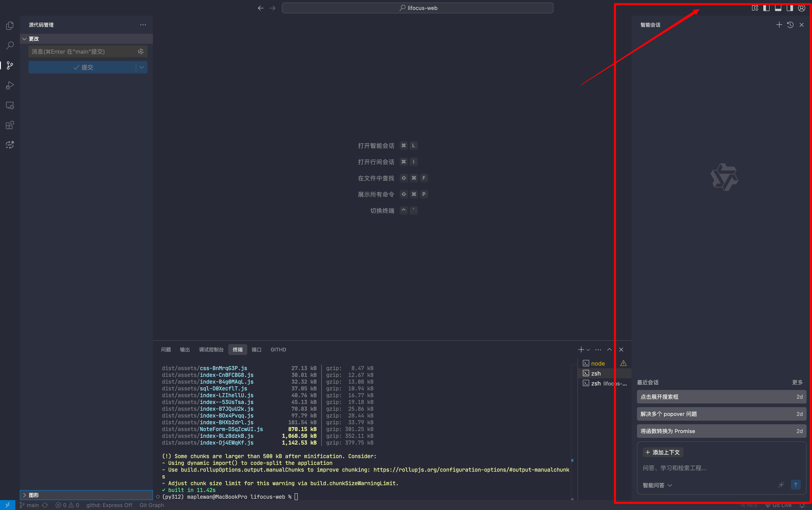Open commit button dropdown arrow
Screen dimensions: 812x510
click(x=142, y=67)
